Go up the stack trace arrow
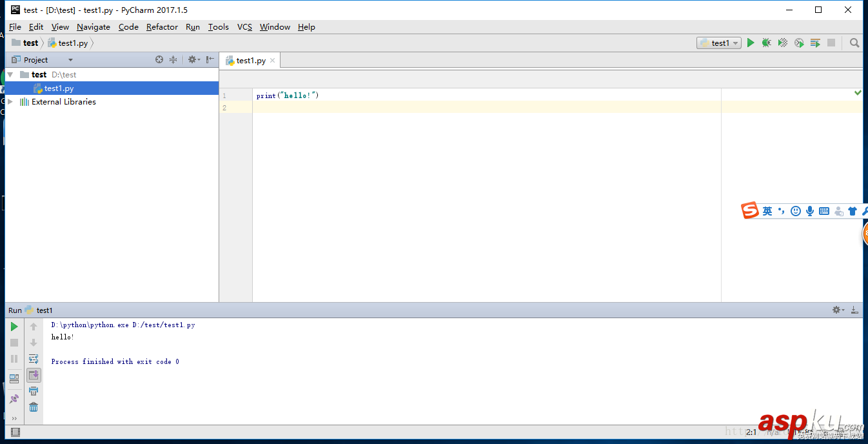Image resolution: width=868 pixels, height=444 pixels. pyautogui.click(x=34, y=327)
